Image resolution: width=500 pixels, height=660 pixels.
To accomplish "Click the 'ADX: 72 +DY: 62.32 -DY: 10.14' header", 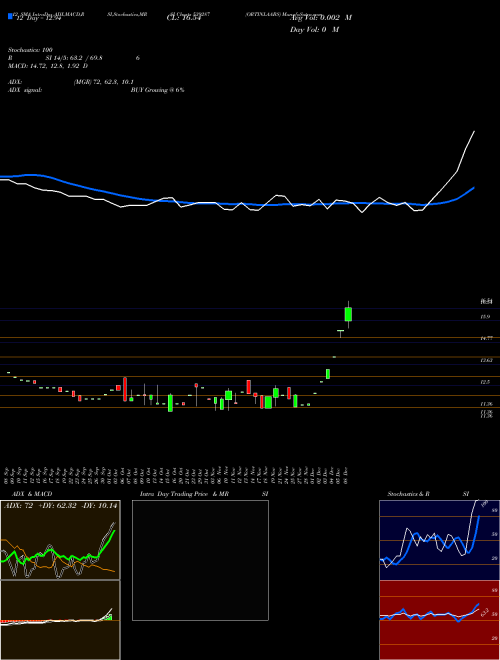I will point(61,505).
